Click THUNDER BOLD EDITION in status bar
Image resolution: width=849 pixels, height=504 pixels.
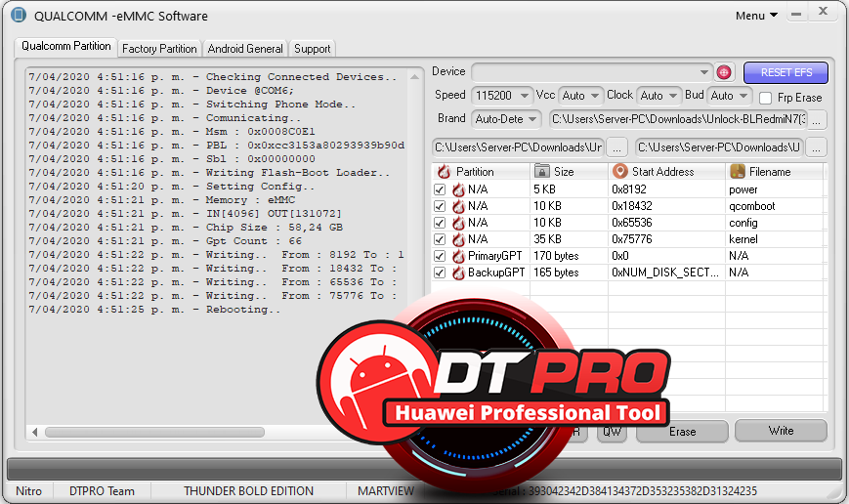[x=248, y=491]
